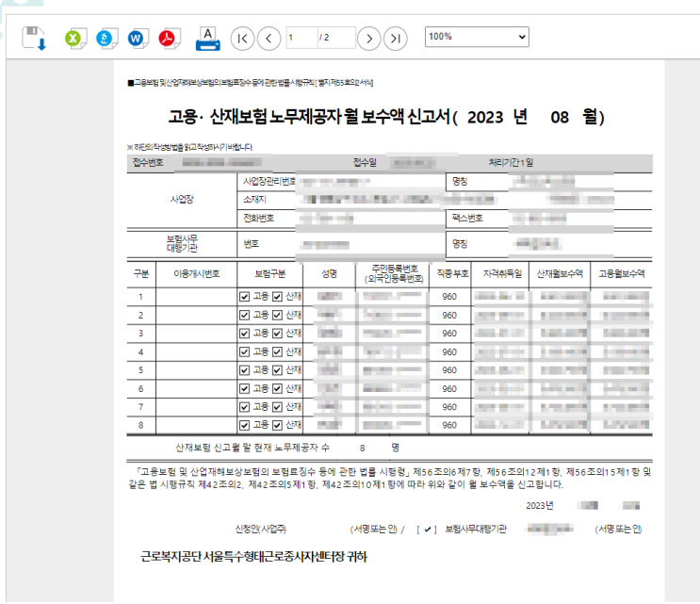Save the report with the download icon
This screenshot has height=604, width=700.
tap(34, 38)
